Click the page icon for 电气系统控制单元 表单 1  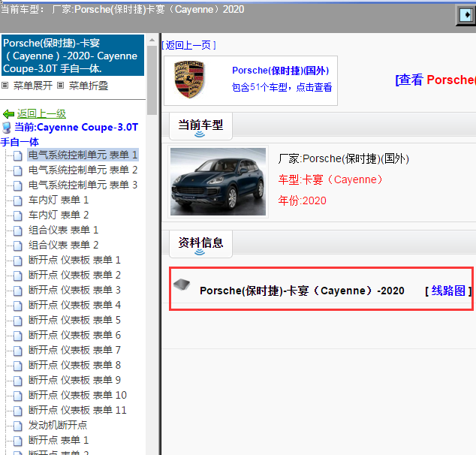click(17, 155)
